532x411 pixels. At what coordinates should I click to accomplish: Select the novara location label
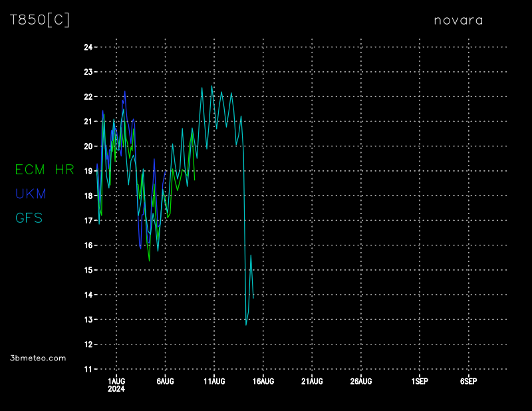pos(458,20)
